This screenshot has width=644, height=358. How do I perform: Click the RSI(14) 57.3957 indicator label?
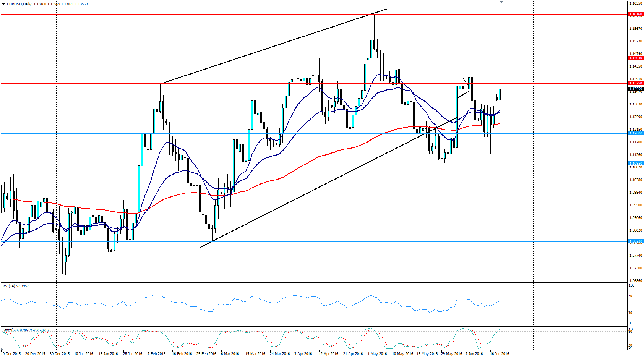tap(16, 286)
